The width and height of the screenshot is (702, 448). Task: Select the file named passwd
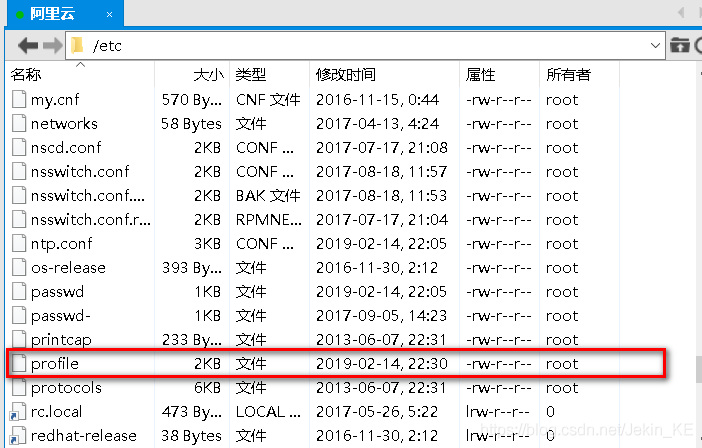57,292
